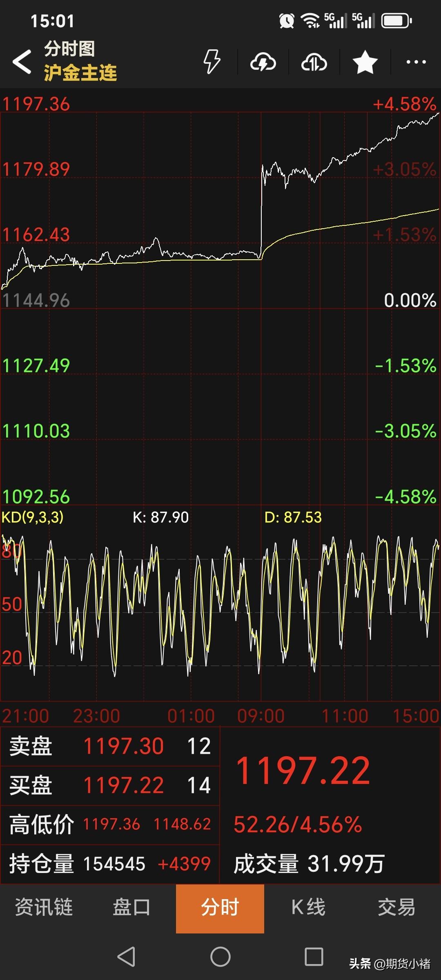441x980 pixels.
Task: Tap the 卖盘 volume 12
Action: tap(199, 746)
